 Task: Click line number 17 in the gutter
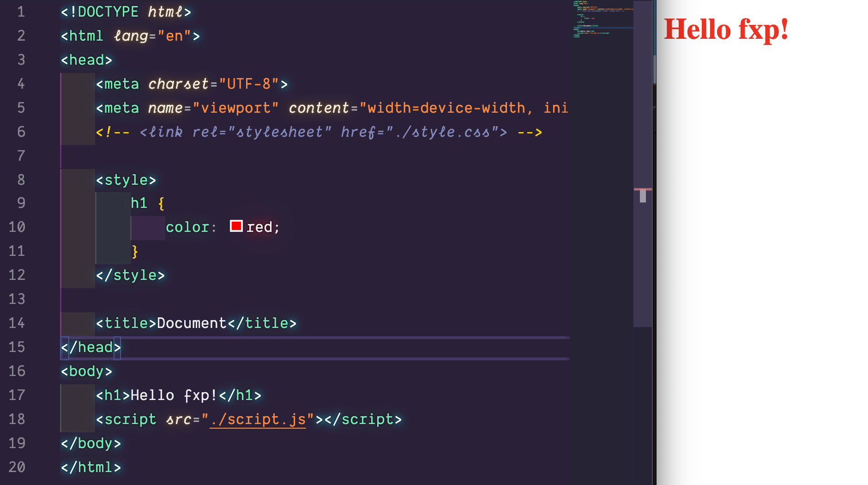coord(17,395)
